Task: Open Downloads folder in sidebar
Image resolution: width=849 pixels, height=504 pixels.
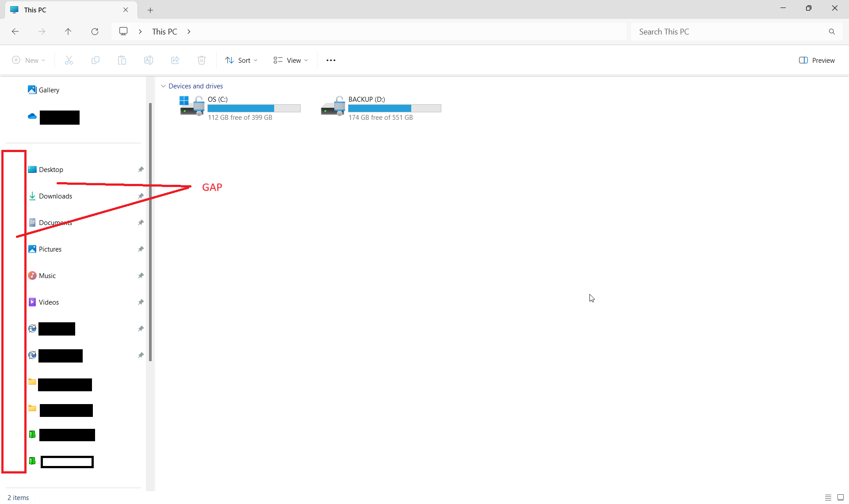Action: [x=55, y=196]
